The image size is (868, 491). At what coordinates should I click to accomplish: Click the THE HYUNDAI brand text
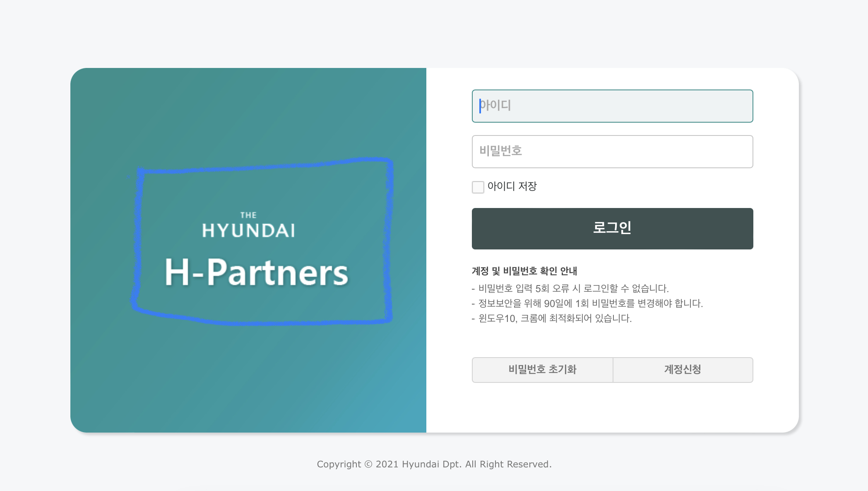click(x=250, y=223)
